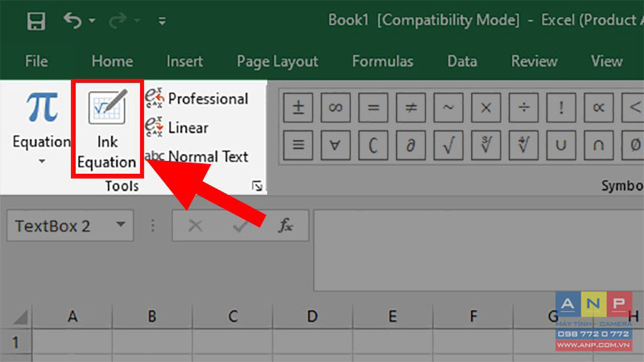Click the Save icon in Quick Access Toolbar
Image resolution: width=644 pixels, height=362 pixels.
click(x=36, y=21)
